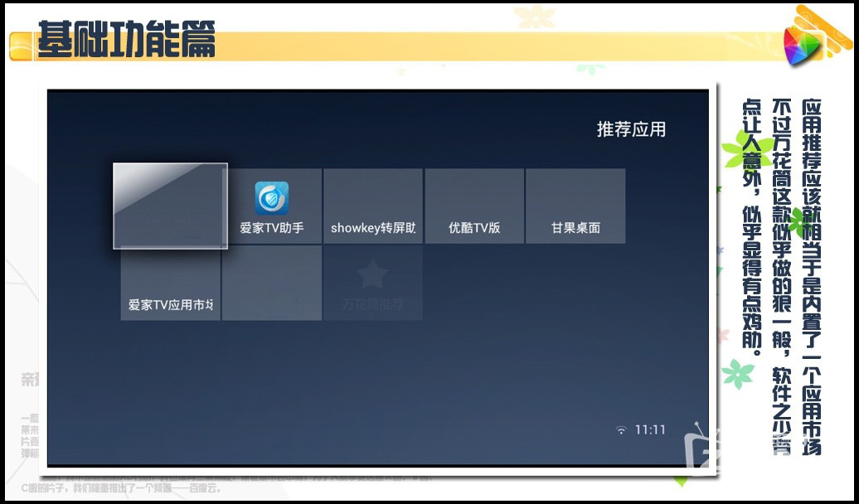
Task: Click the vertical description text starting 应用推荐
Action: (812, 274)
